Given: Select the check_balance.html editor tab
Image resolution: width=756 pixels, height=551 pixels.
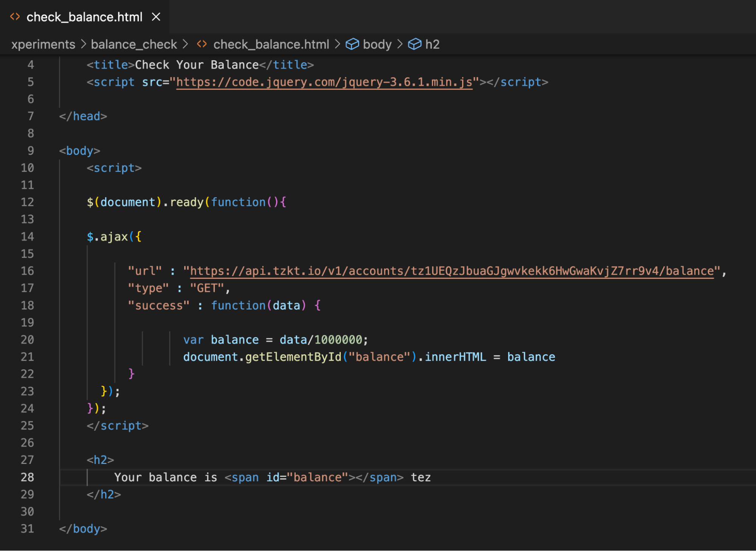Looking at the screenshot, I should (x=84, y=17).
